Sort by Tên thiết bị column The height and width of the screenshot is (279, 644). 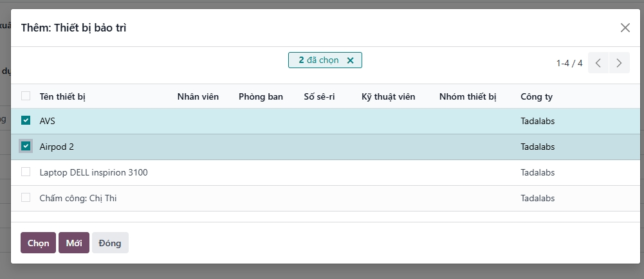point(62,97)
